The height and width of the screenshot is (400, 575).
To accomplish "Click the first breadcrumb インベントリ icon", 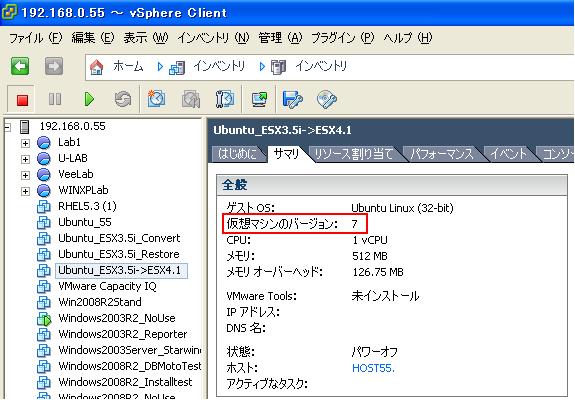I will point(177,67).
